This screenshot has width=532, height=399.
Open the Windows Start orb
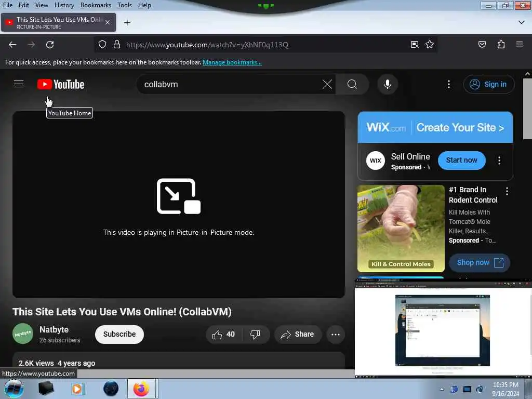pyautogui.click(x=14, y=389)
